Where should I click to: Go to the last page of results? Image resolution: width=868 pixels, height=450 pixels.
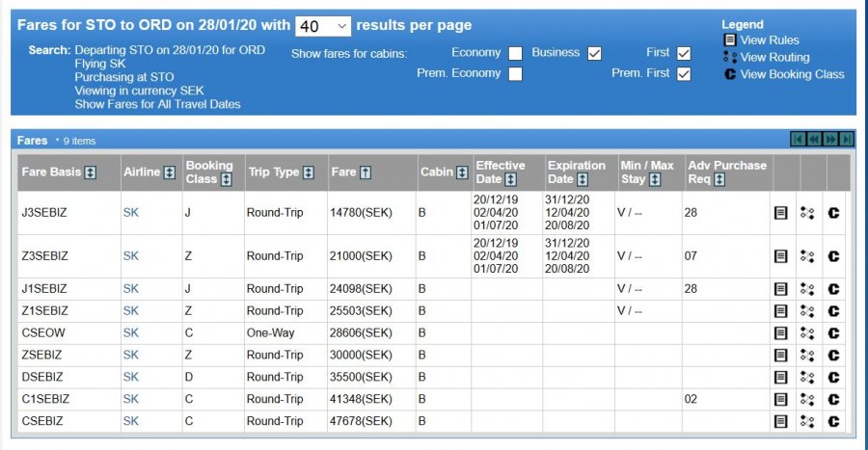pyautogui.click(x=846, y=140)
